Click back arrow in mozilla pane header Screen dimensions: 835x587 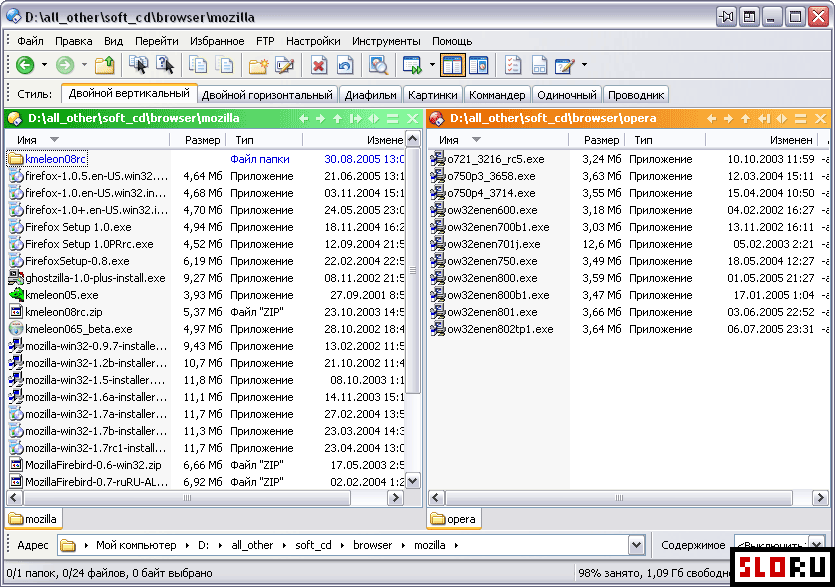coord(304,118)
